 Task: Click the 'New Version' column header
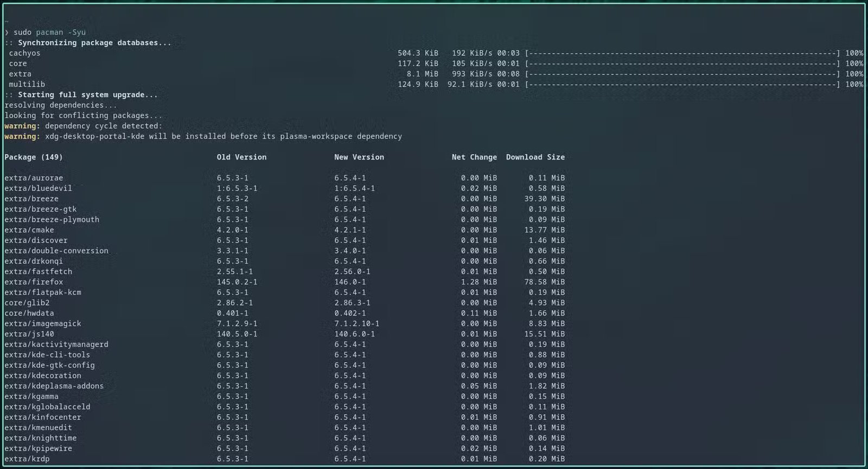(359, 157)
